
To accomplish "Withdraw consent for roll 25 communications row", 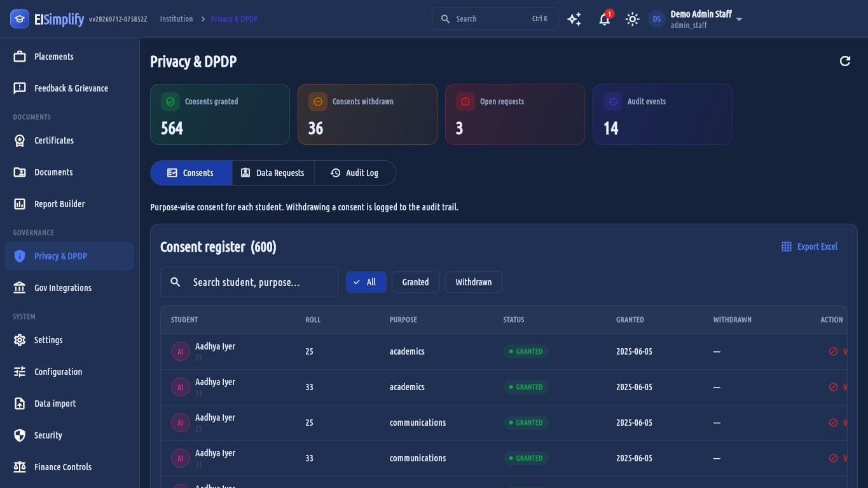I will tap(838, 423).
